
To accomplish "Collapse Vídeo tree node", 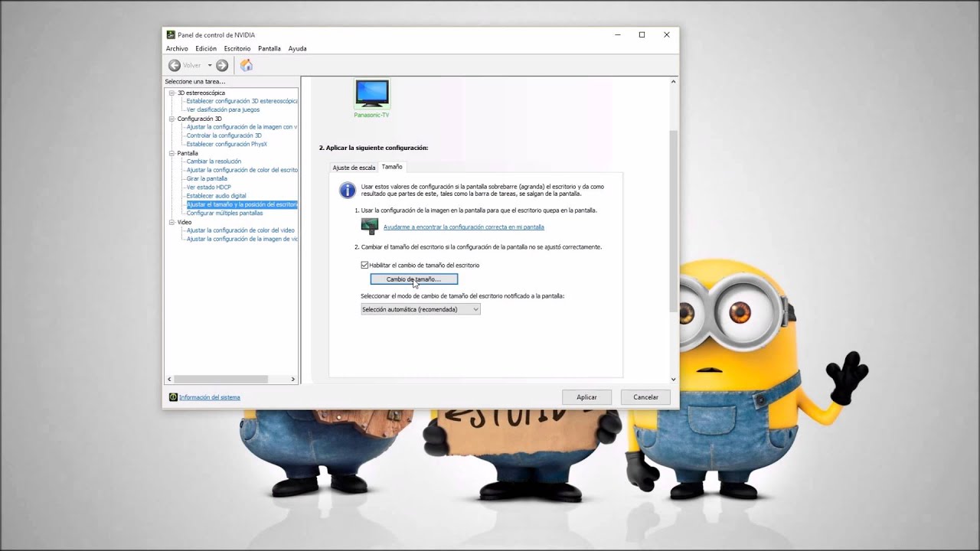I will [171, 222].
